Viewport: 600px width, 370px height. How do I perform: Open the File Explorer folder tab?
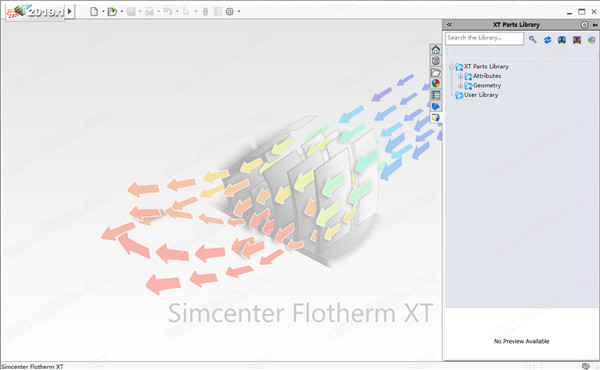coord(435,72)
